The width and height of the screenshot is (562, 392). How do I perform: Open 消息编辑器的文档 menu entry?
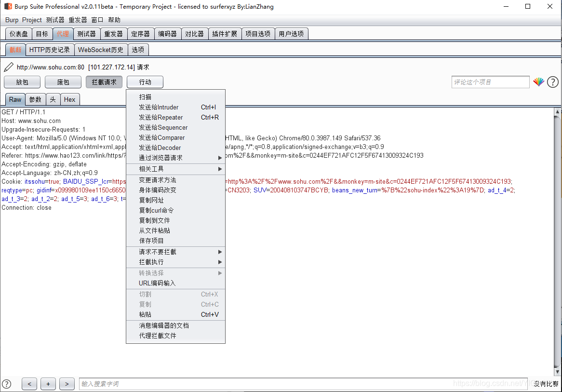[175, 325]
